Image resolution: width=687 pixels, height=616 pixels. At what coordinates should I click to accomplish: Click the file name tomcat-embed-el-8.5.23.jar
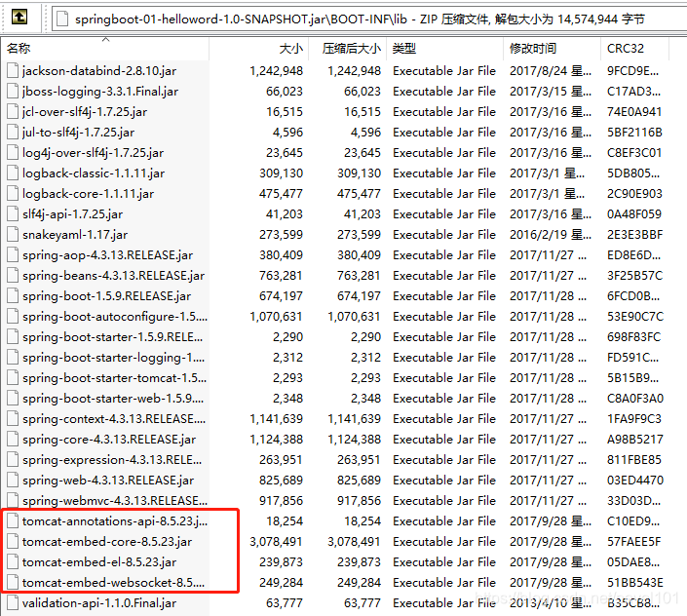[x=99, y=562]
